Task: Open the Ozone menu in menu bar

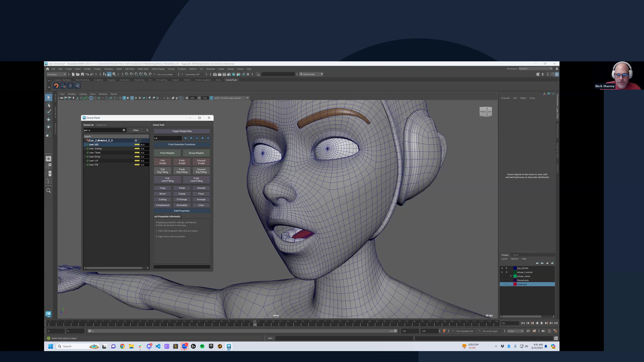Action: pyautogui.click(x=240, y=69)
